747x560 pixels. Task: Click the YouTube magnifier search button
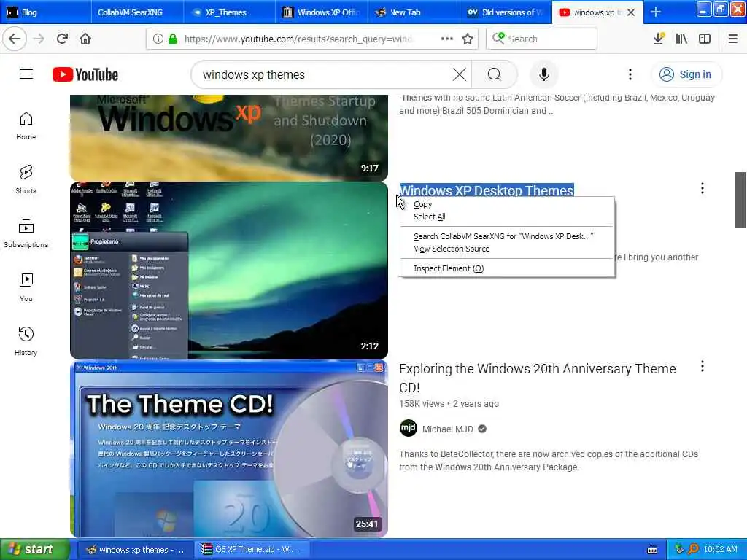coord(495,74)
